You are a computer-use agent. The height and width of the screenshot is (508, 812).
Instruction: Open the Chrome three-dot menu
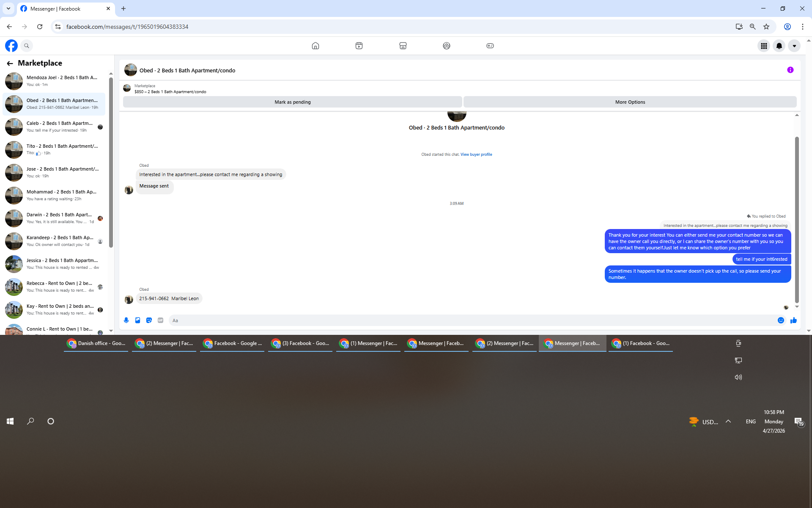click(x=803, y=27)
